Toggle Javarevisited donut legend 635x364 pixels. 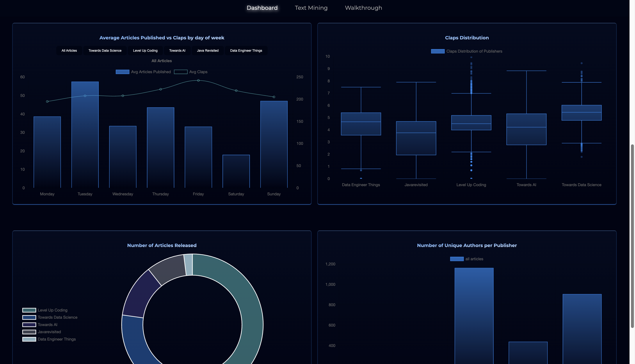(x=42, y=332)
